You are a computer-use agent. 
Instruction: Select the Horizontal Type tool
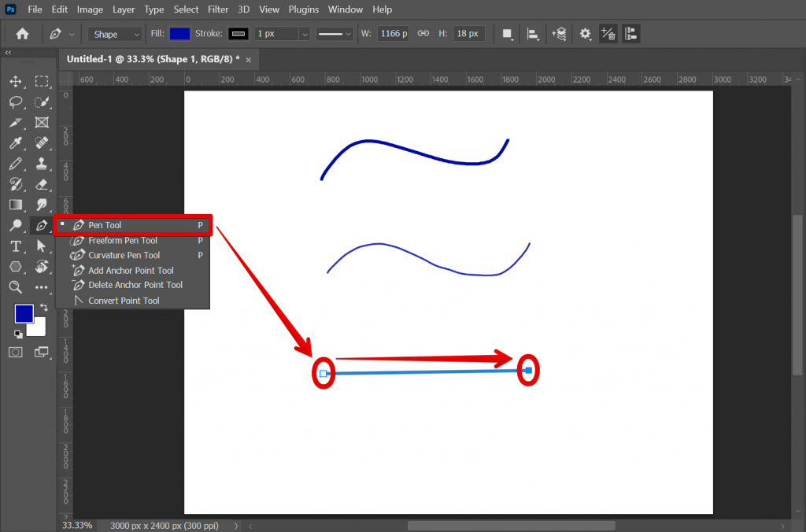16,246
